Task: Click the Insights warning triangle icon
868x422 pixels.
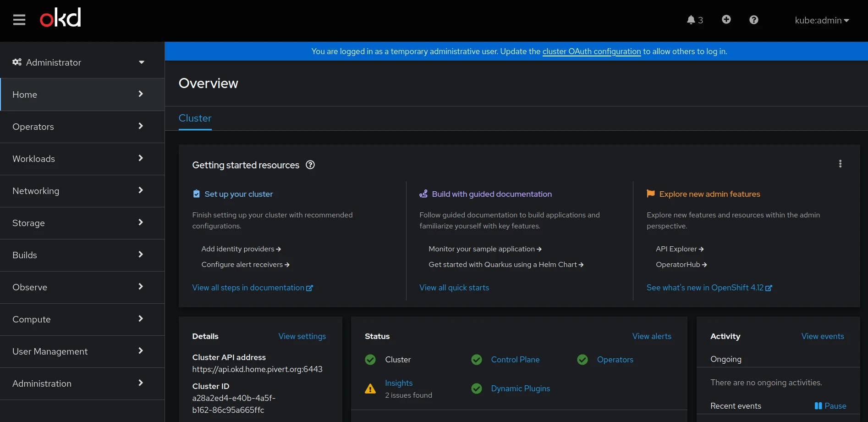Action: point(370,389)
